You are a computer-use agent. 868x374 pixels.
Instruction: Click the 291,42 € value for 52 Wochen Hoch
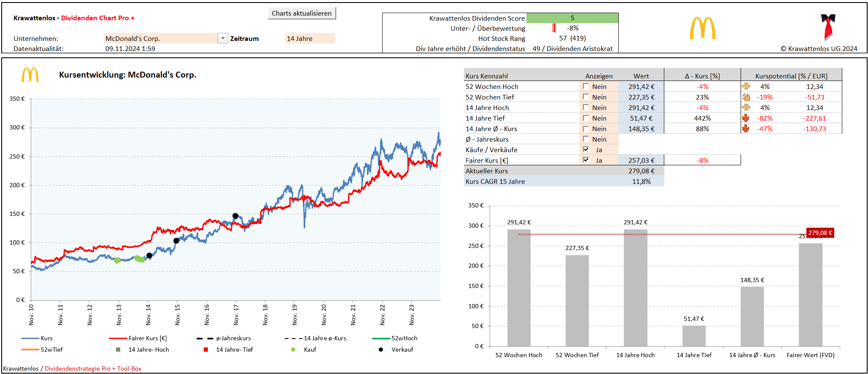click(x=641, y=86)
